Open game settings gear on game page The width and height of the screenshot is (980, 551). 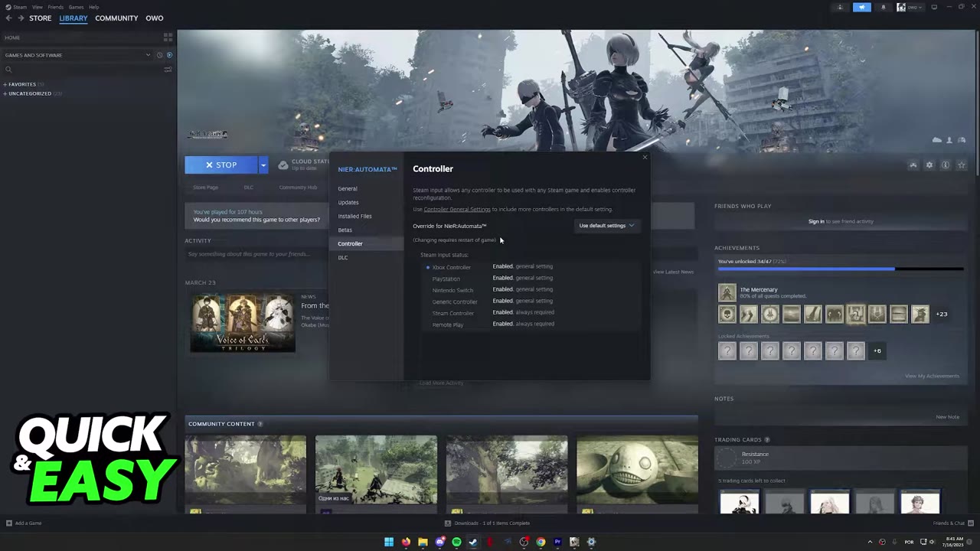click(929, 165)
